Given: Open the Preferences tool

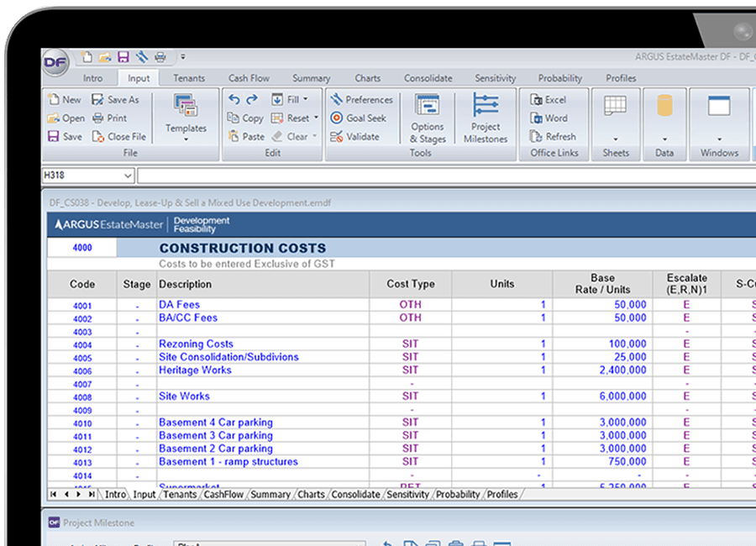Looking at the screenshot, I should pyautogui.click(x=363, y=99).
